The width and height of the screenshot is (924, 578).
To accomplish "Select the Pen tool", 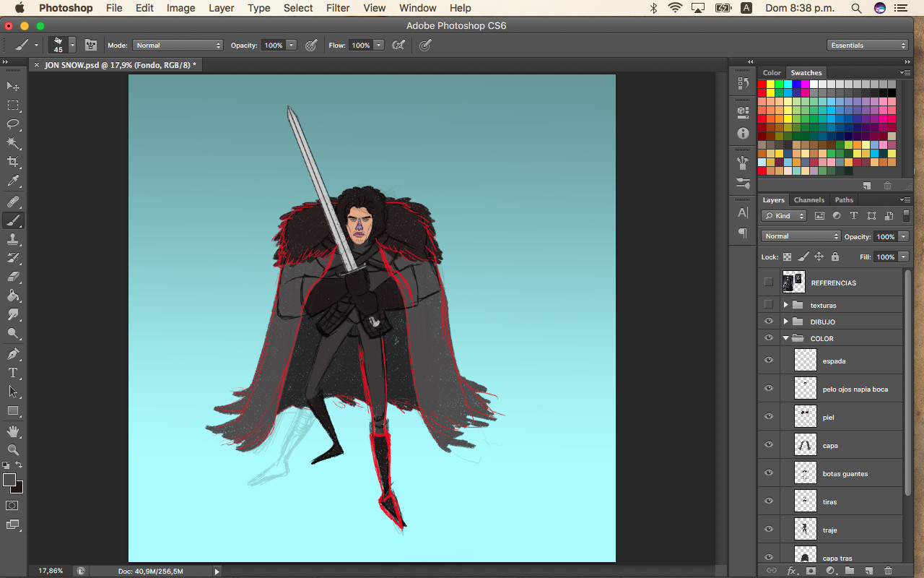I will click(x=13, y=354).
